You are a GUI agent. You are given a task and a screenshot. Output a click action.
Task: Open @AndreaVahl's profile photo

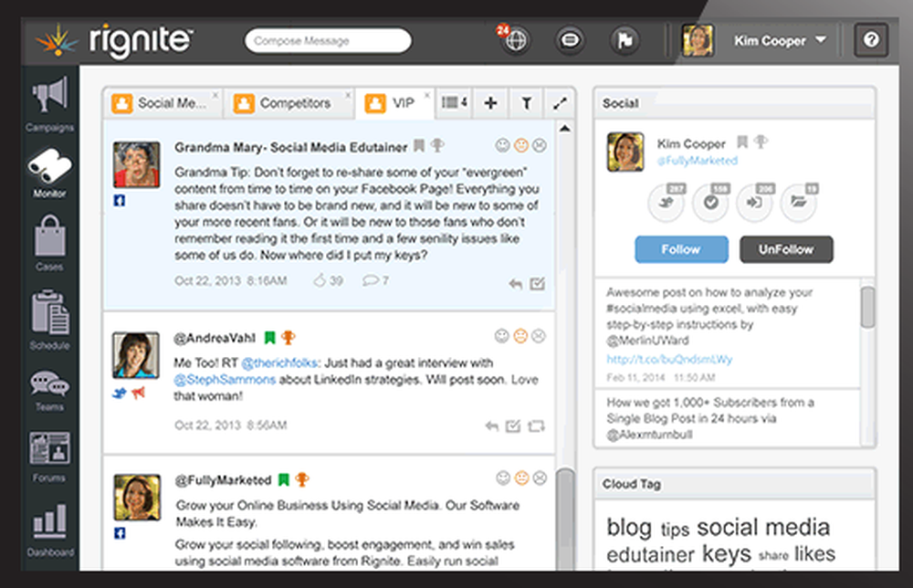(136, 355)
